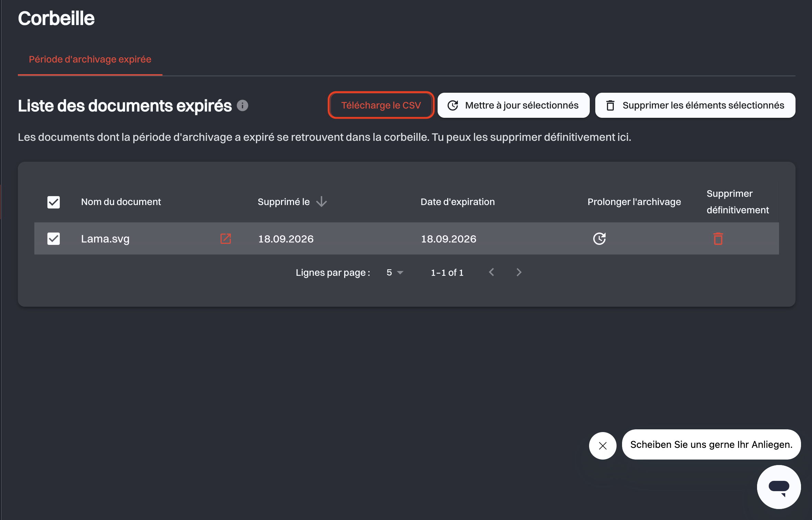Click the 'Nom du document' column header

[121, 202]
